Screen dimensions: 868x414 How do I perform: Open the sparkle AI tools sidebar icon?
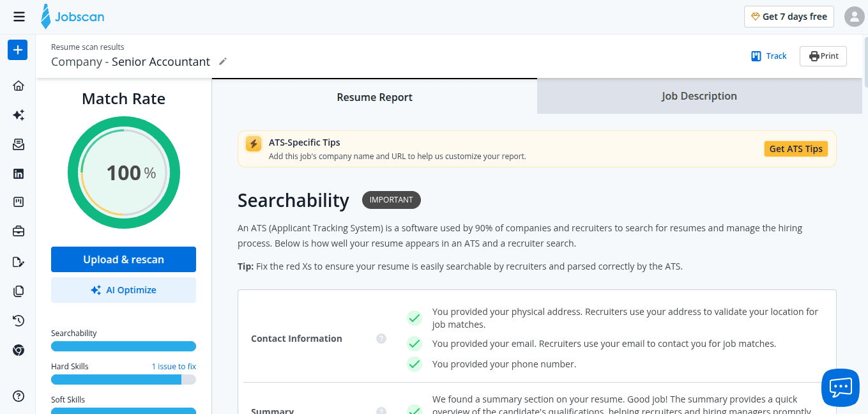(19, 115)
